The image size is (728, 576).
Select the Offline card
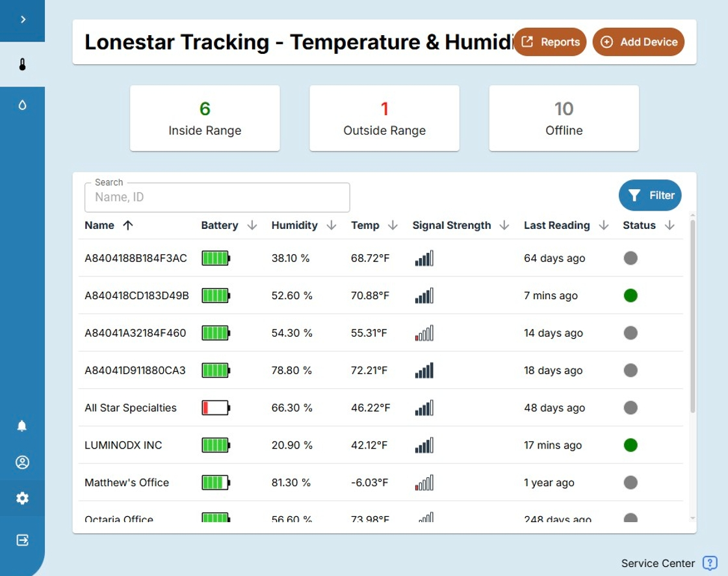pos(564,118)
